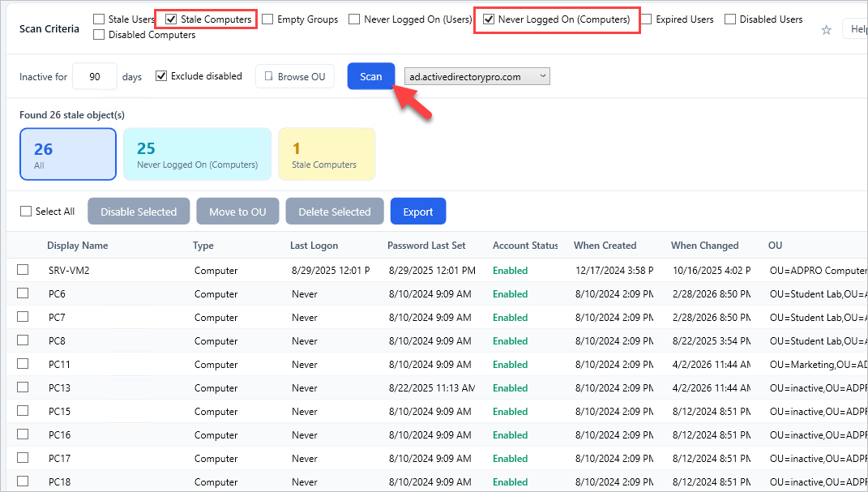
Task: Export the stale objects list
Action: coord(418,212)
